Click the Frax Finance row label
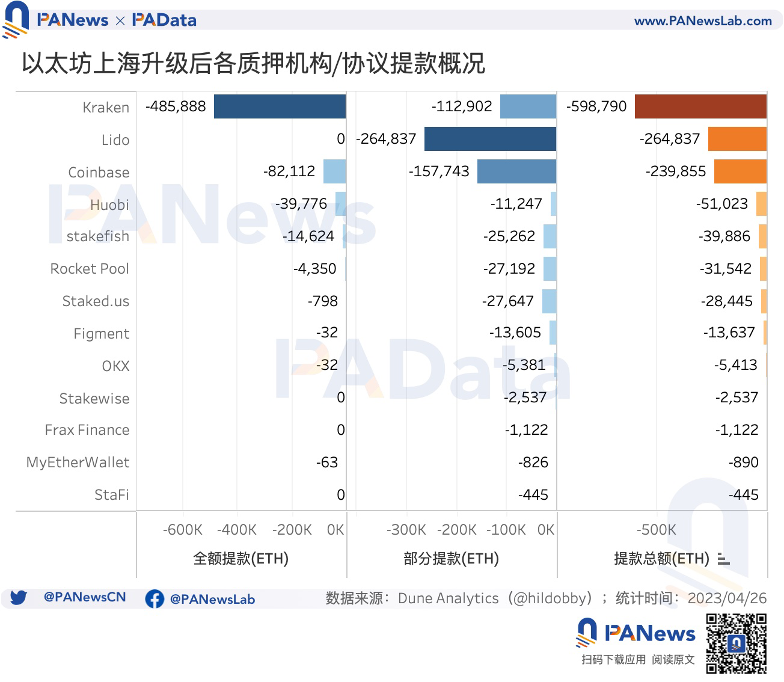The width and height of the screenshot is (784, 682). tap(87, 430)
